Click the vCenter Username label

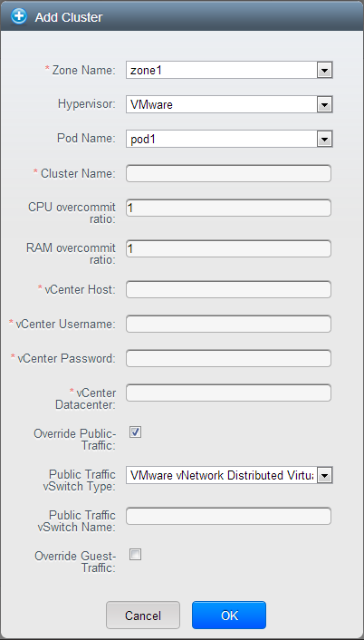point(65,325)
